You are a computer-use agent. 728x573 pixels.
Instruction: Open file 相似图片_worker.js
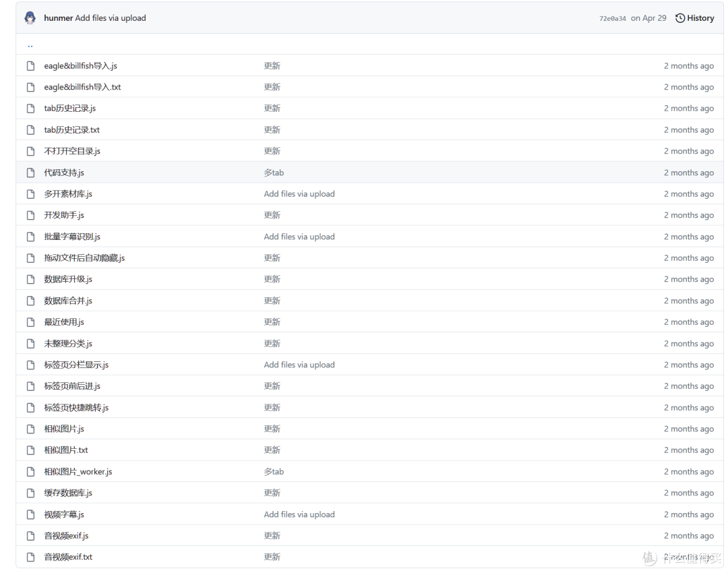coord(78,472)
